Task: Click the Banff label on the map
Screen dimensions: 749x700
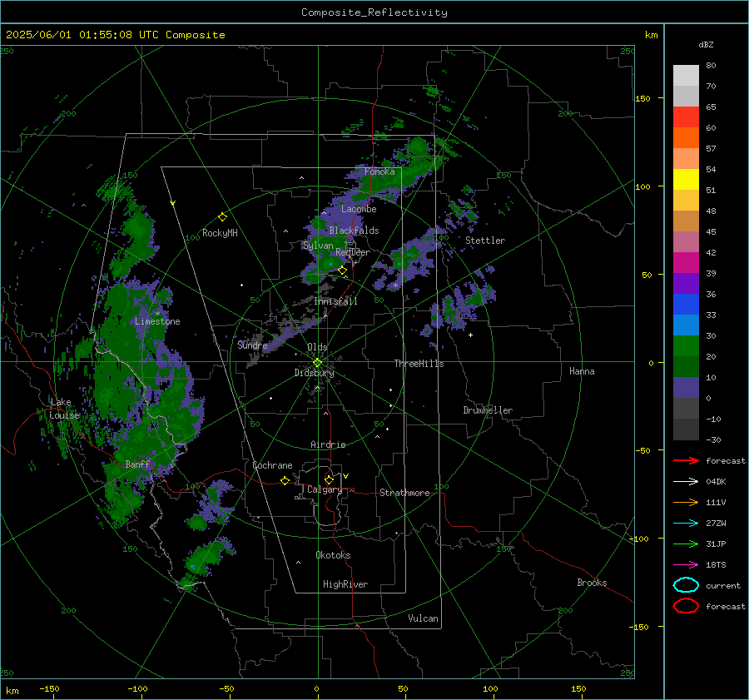Action: pos(137,464)
